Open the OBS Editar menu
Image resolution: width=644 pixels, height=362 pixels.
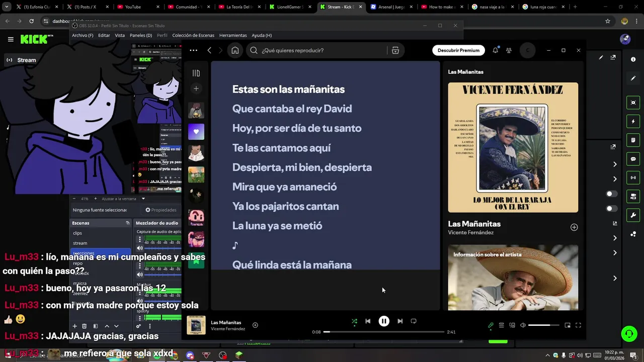tap(104, 35)
